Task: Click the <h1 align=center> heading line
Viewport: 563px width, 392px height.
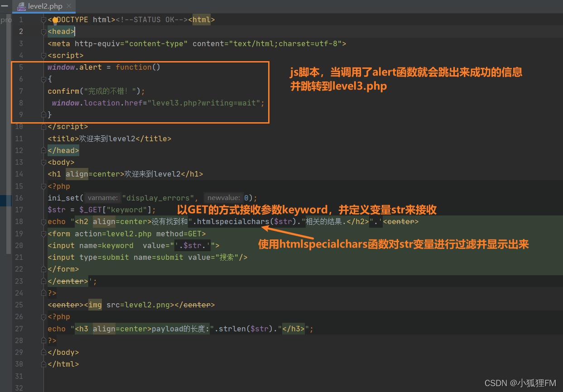Action: pyautogui.click(x=125, y=174)
